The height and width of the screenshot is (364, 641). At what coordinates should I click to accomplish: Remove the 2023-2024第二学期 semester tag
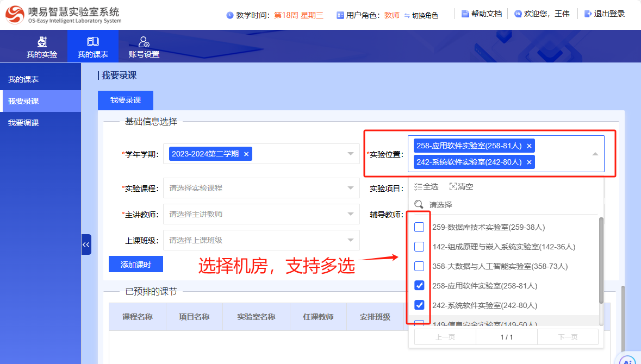pyautogui.click(x=246, y=154)
